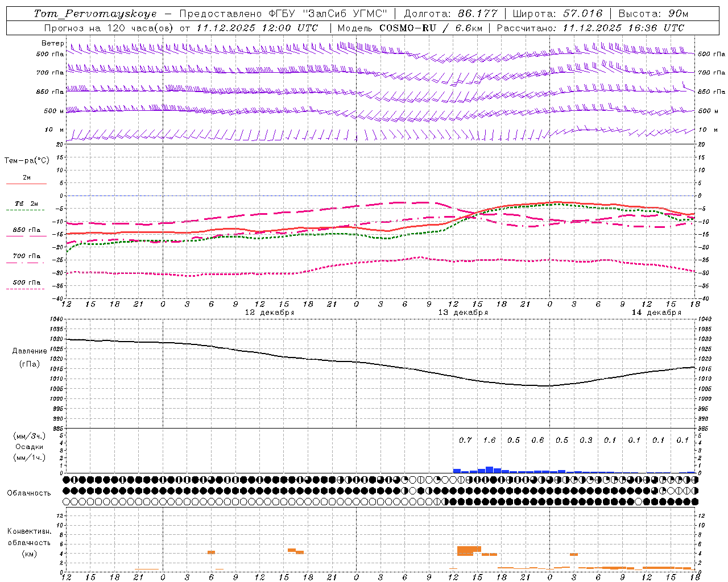
Task: Click the pink dotted line sample under legend "500 гПа"
Action: [x=25, y=289]
